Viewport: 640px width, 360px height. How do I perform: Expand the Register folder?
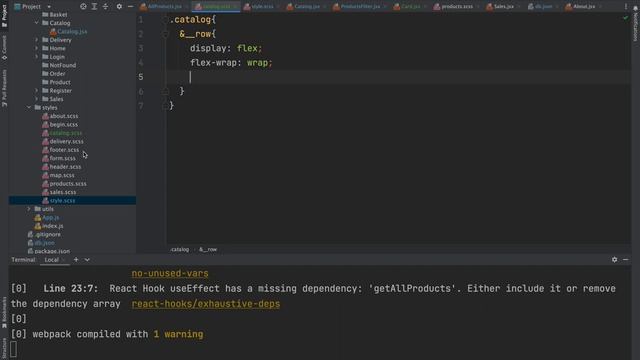[x=37, y=91]
